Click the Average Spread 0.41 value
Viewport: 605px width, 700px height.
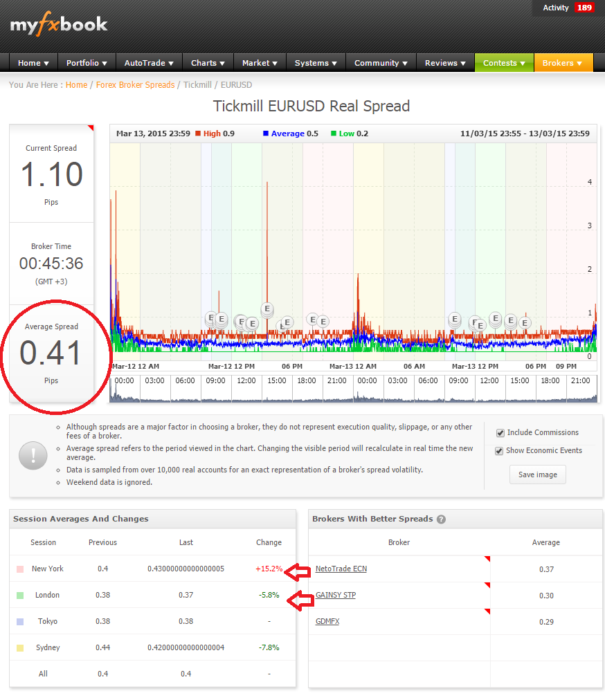51,353
